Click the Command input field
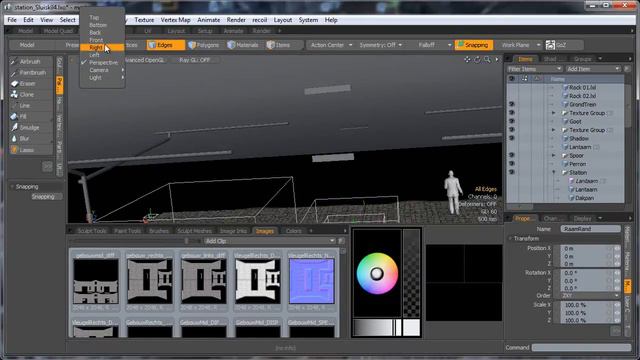Viewport: 640px width, 360px height. [581, 348]
